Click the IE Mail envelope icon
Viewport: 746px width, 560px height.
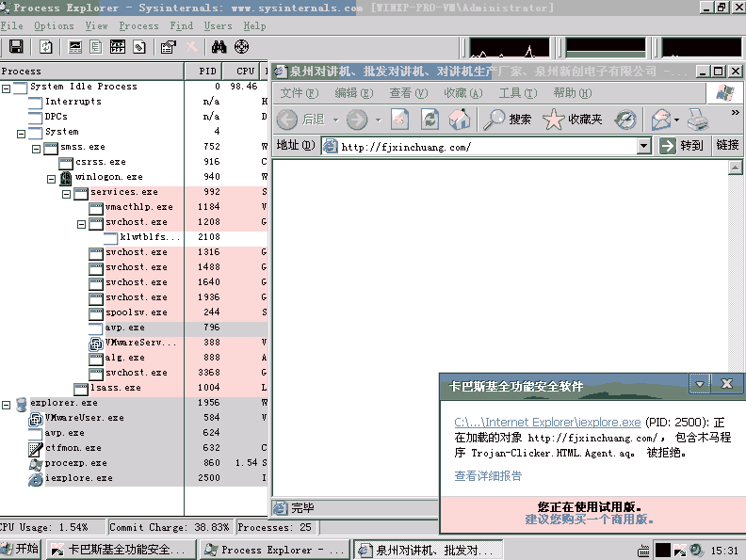coord(661,120)
